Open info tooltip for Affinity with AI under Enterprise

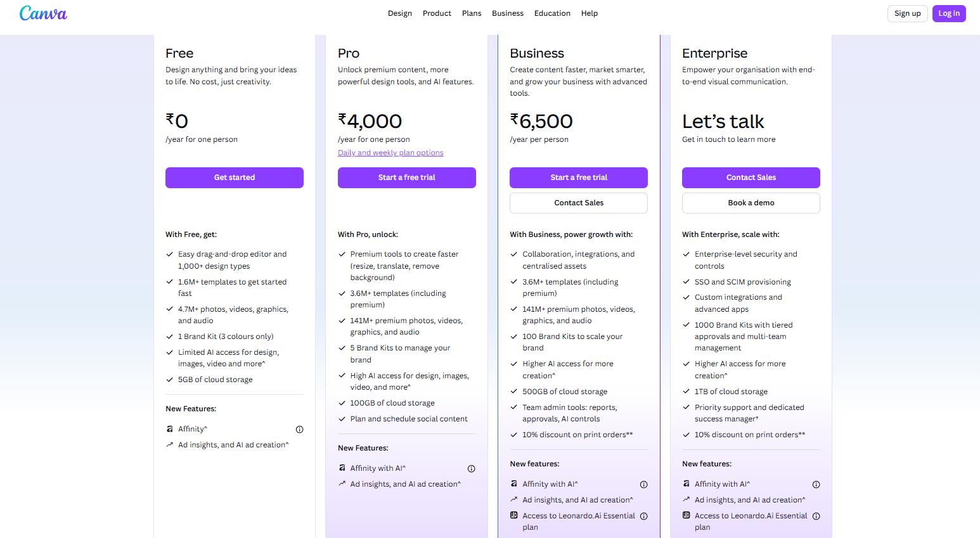coord(816,484)
